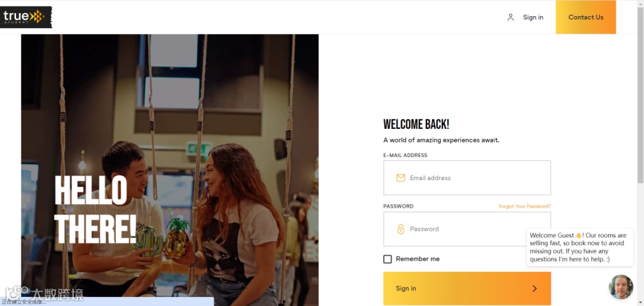Click the waving hand emoji in chat message
The width and height of the screenshot is (644, 306).
coord(578,236)
